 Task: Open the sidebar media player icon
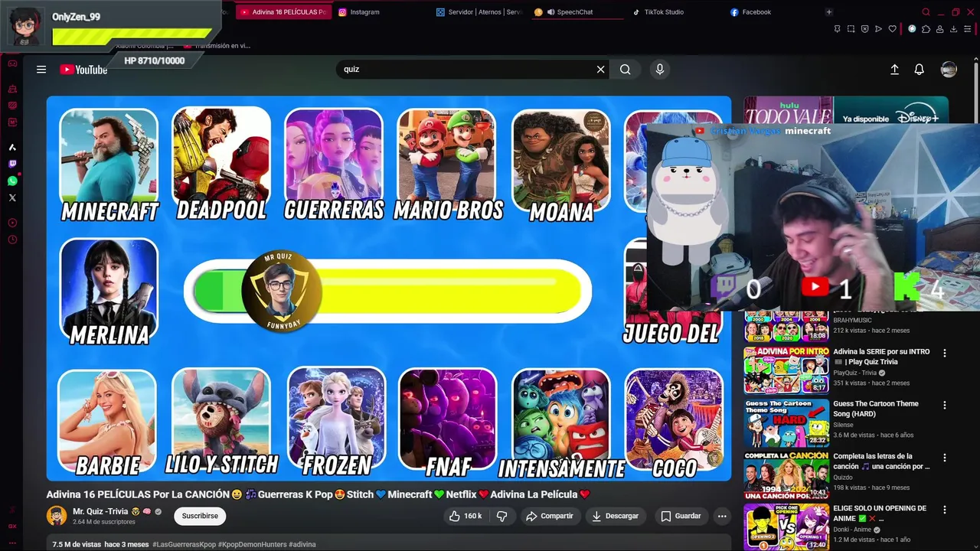pyautogui.click(x=12, y=223)
